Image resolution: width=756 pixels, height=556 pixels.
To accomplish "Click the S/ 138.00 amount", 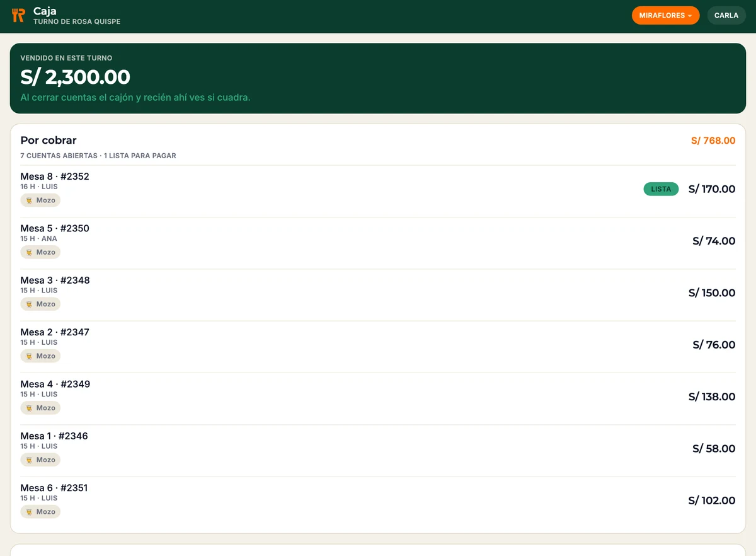I will pos(712,397).
